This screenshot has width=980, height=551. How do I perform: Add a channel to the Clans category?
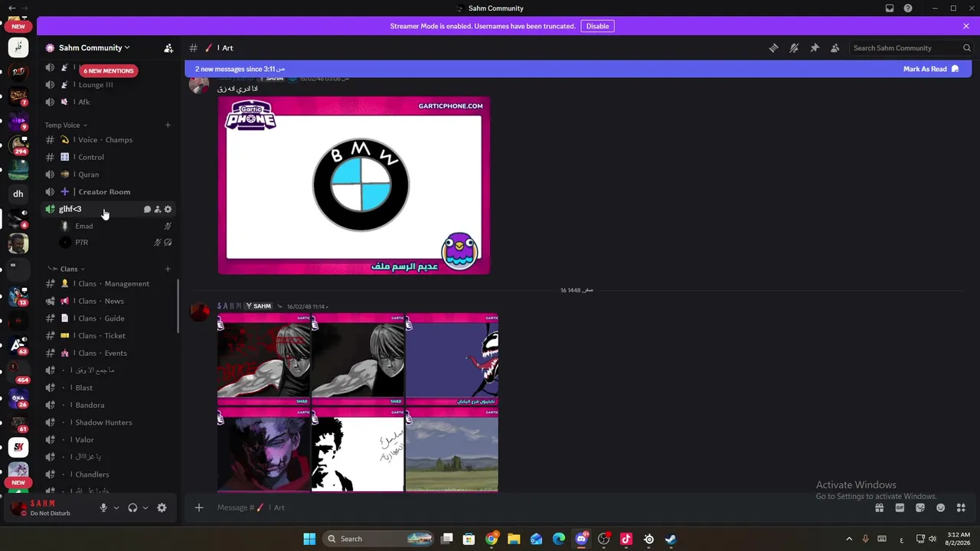point(168,269)
